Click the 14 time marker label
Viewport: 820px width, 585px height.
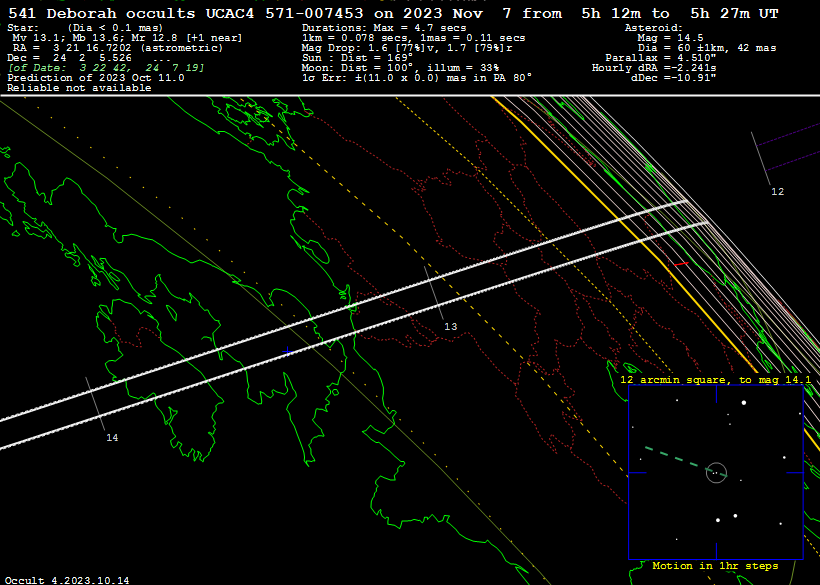(x=112, y=438)
